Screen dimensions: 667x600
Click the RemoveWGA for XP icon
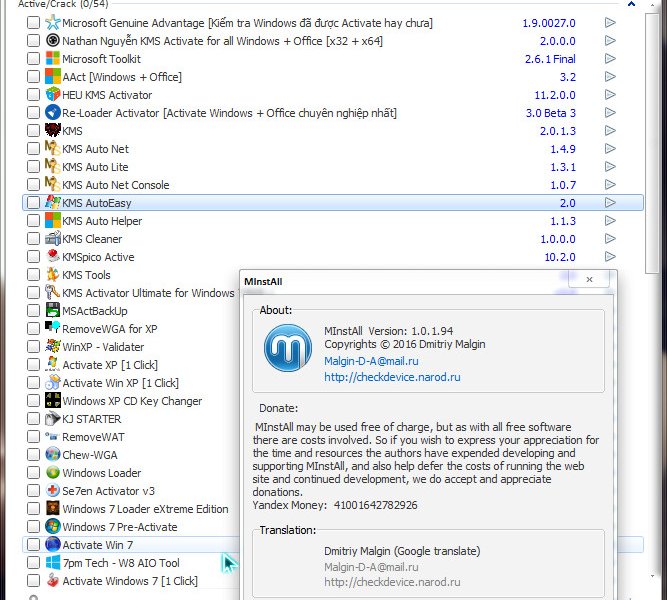[x=53, y=328]
